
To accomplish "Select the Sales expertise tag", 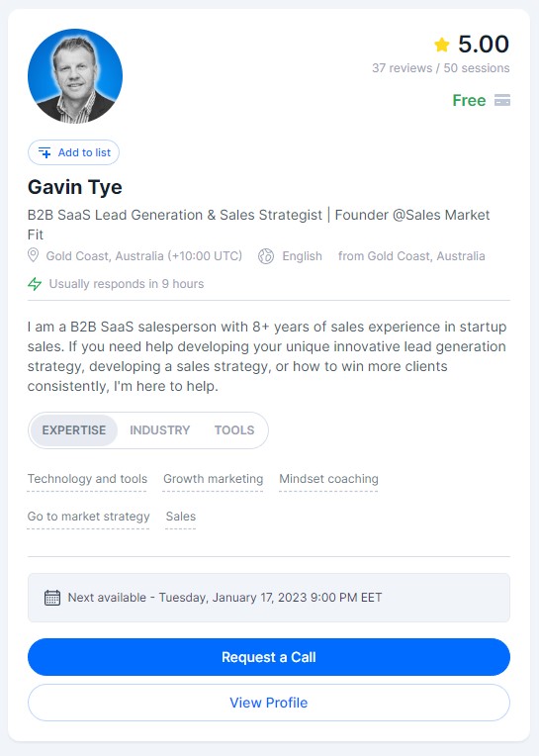I will (x=181, y=517).
